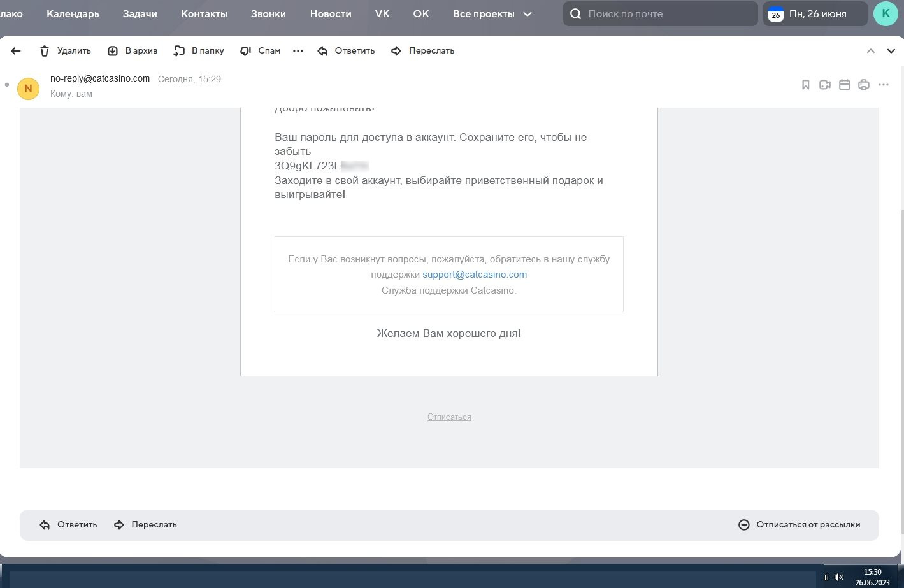
Task: Start a video call from the camera icon
Action: pyautogui.click(x=825, y=85)
